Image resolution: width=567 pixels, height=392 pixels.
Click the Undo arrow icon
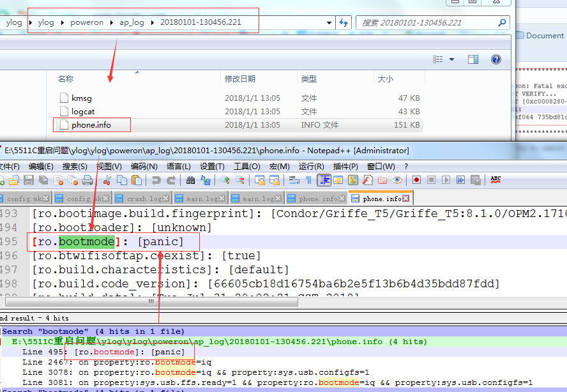point(156,180)
